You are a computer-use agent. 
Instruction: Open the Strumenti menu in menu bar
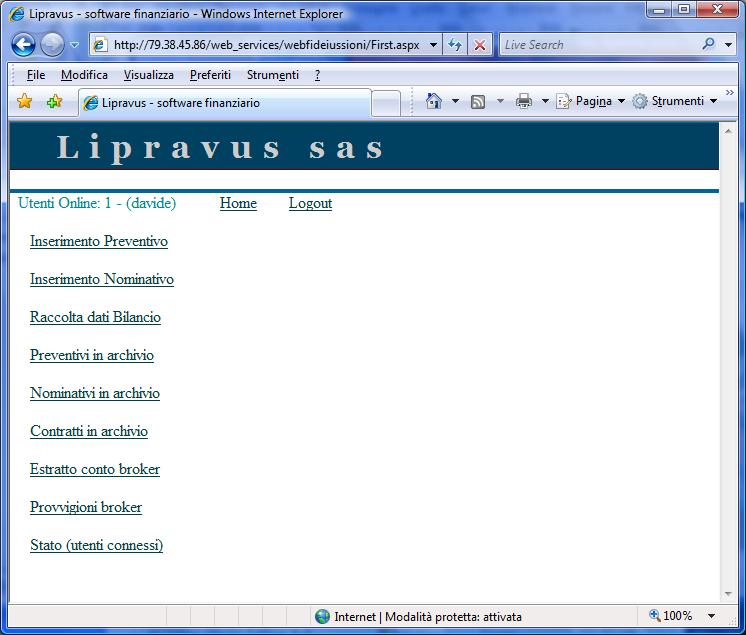[273, 75]
